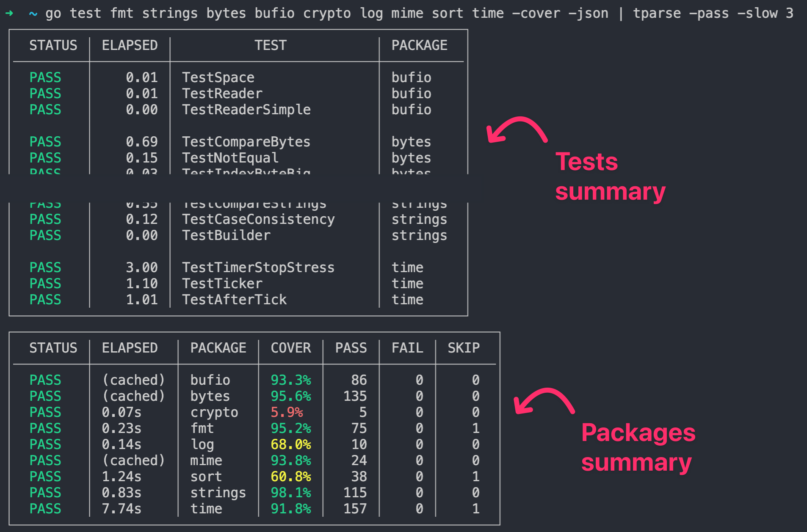Click the 'Packages summary' annotation label
Viewport: 807px width, 532px height.
638,447
